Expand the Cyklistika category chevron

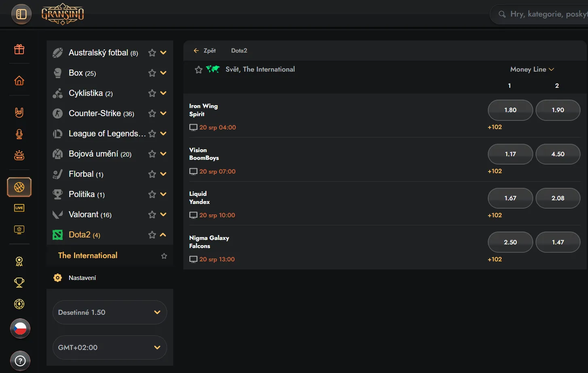tap(163, 93)
